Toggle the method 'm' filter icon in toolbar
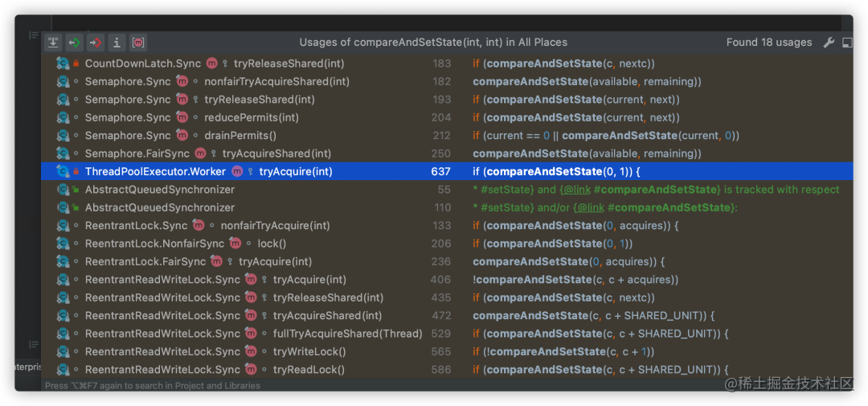 (x=138, y=42)
